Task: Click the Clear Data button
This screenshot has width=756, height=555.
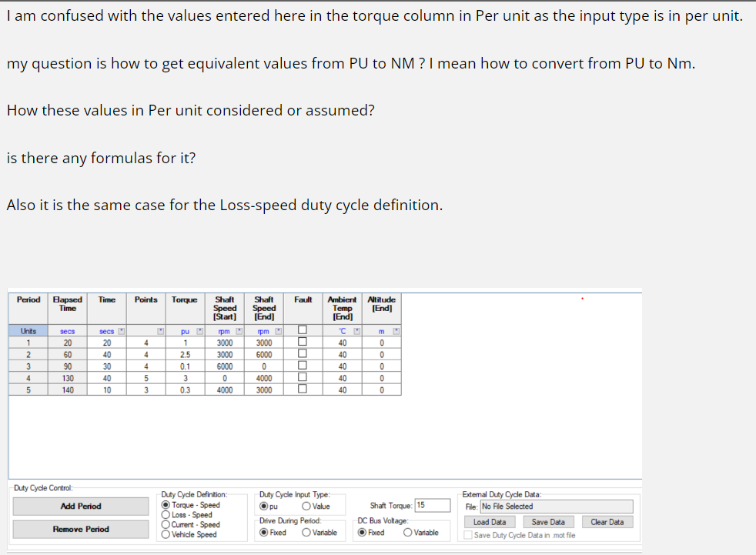Action: (607, 522)
